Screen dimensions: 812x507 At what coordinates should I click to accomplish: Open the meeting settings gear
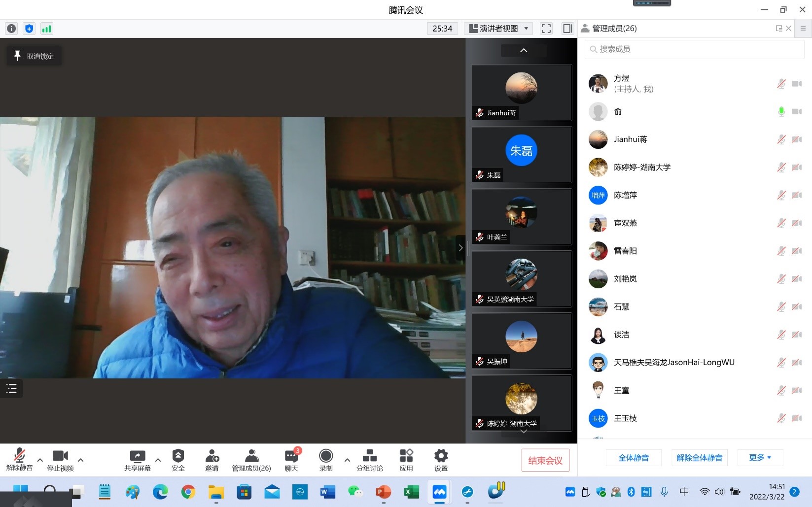441,460
